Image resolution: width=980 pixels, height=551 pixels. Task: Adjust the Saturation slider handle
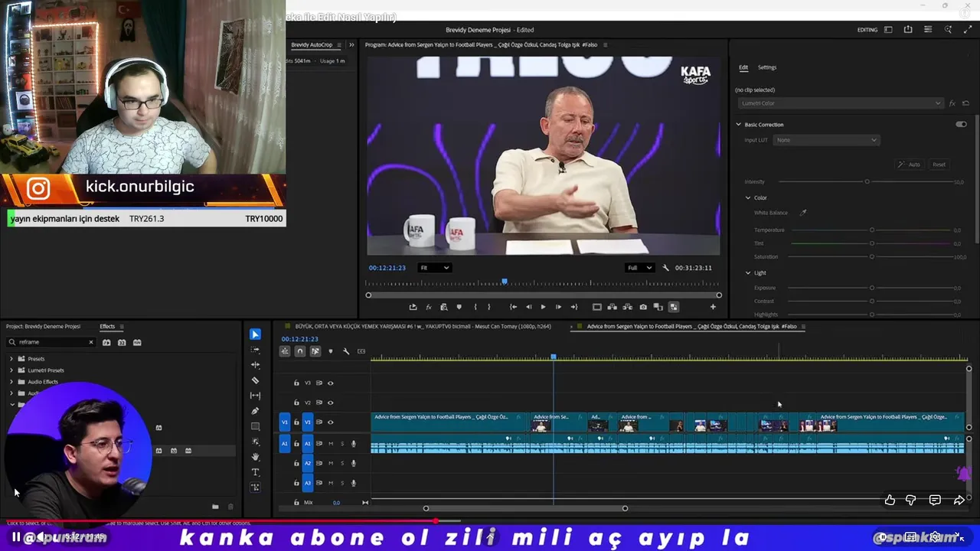tap(871, 256)
